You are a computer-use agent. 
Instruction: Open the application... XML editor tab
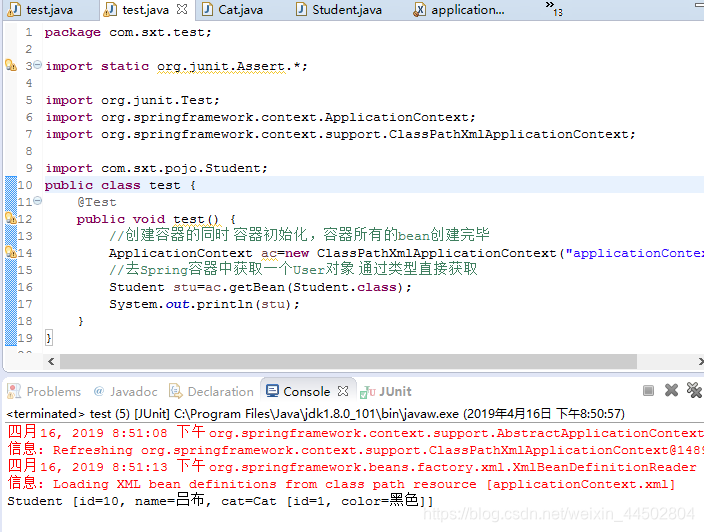460,9
